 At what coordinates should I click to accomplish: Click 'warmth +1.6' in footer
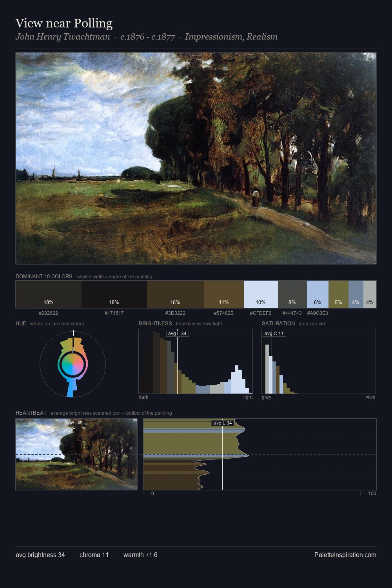tap(140, 555)
